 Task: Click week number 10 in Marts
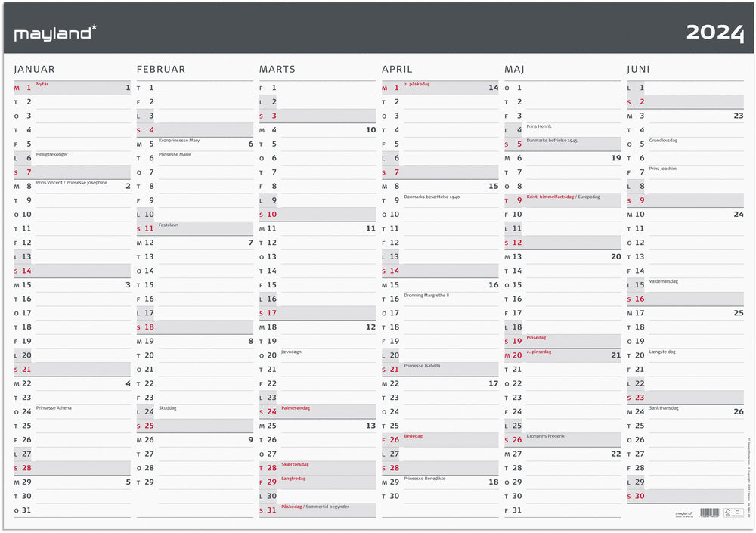point(370,130)
